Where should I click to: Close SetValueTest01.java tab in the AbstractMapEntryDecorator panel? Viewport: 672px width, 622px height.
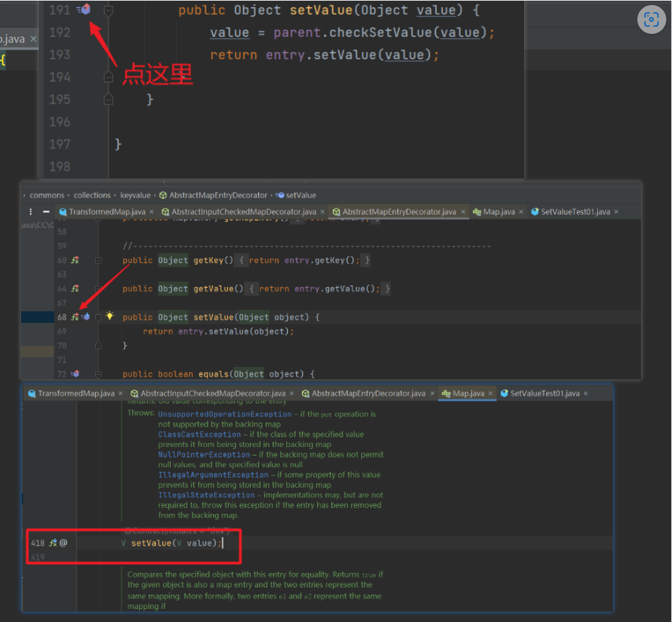pyautogui.click(x=616, y=212)
